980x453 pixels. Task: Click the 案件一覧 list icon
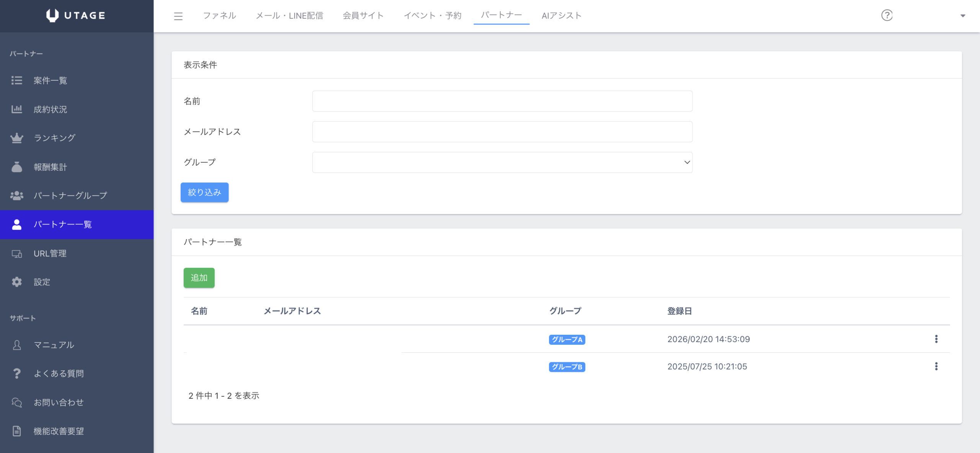(x=17, y=80)
